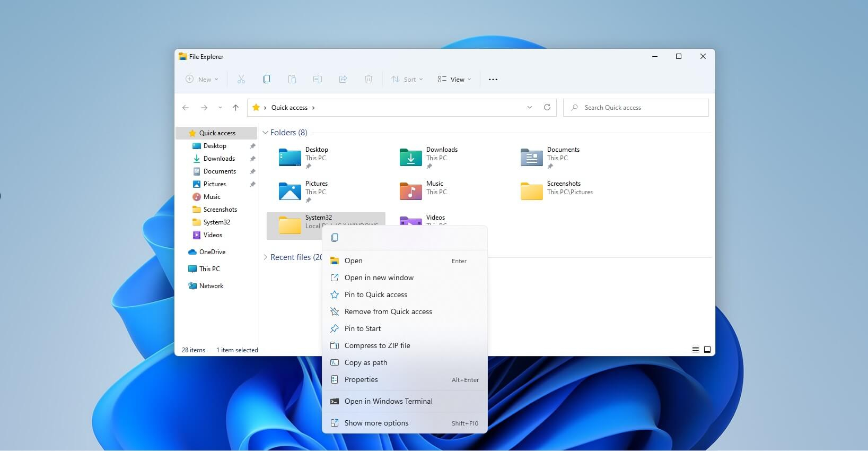Screen dimensions: 868x451
Task: Switch to large thumbnails view in status bar
Action: click(x=707, y=350)
